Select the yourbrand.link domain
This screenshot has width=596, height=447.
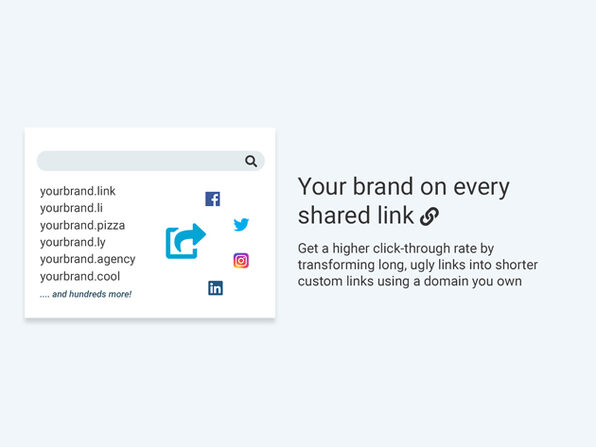tap(78, 191)
